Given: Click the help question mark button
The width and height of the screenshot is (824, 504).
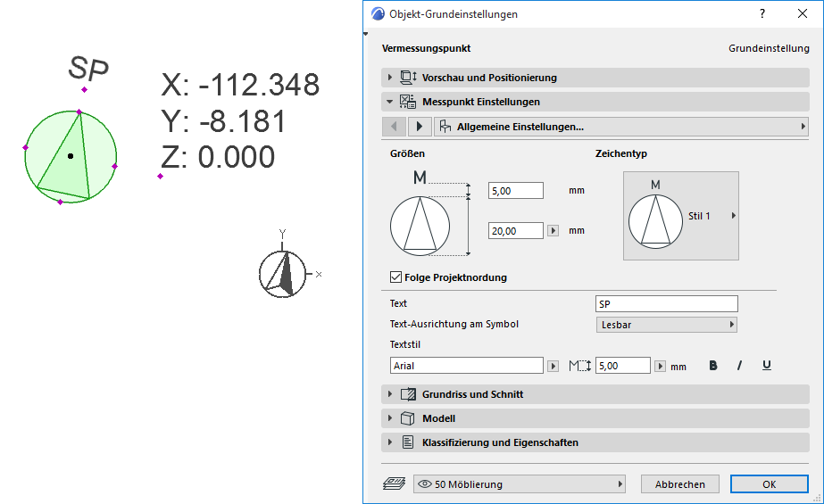Looking at the screenshot, I should pyautogui.click(x=762, y=13).
